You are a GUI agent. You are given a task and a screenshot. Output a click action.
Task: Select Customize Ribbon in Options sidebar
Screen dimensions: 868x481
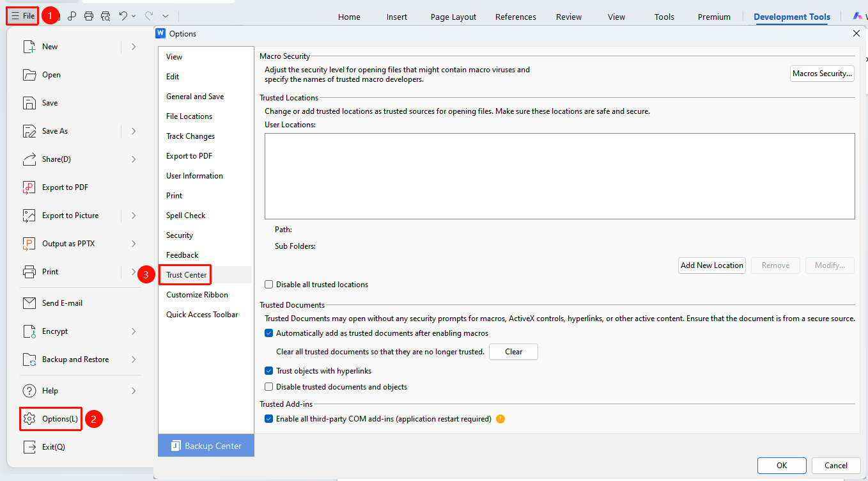coord(205,295)
